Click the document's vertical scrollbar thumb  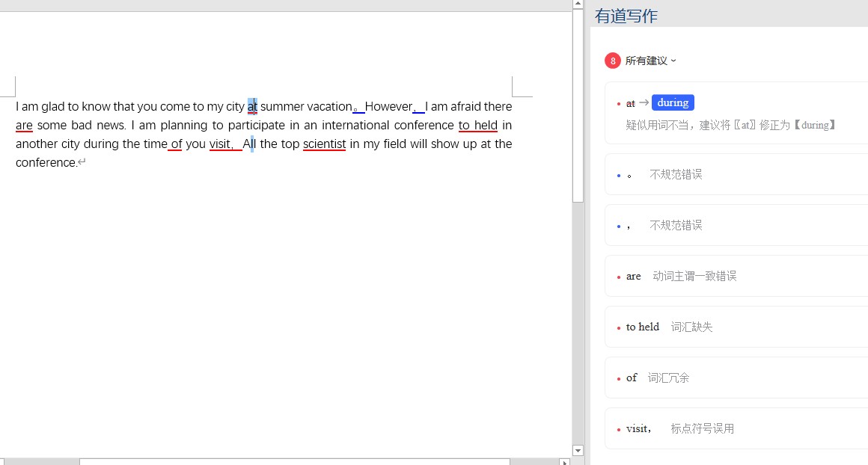(578, 105)
